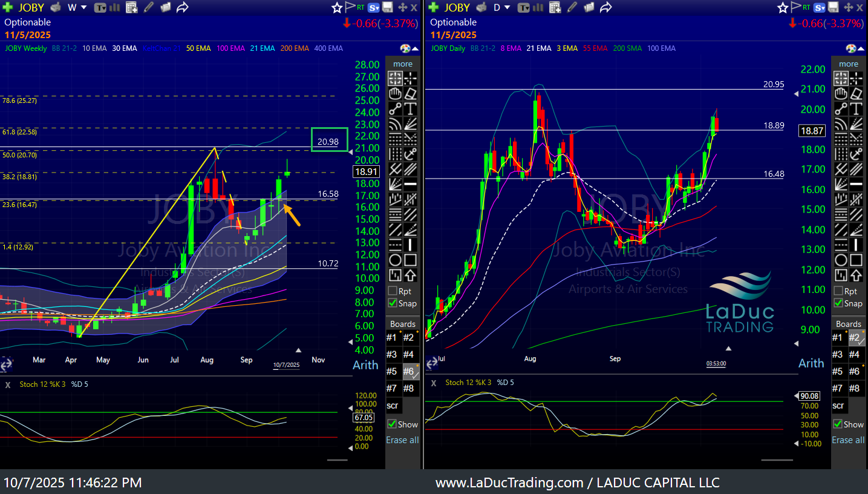Click the flag icon in weekly chart header
The width and height of the screenshot is (868, 494).
pyautogui.click(x=350, y=7)
